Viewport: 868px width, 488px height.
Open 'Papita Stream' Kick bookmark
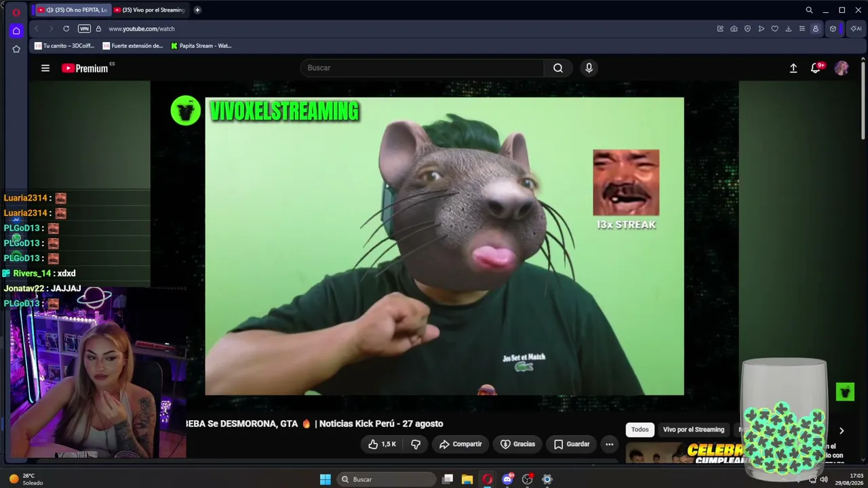point(201,46)
